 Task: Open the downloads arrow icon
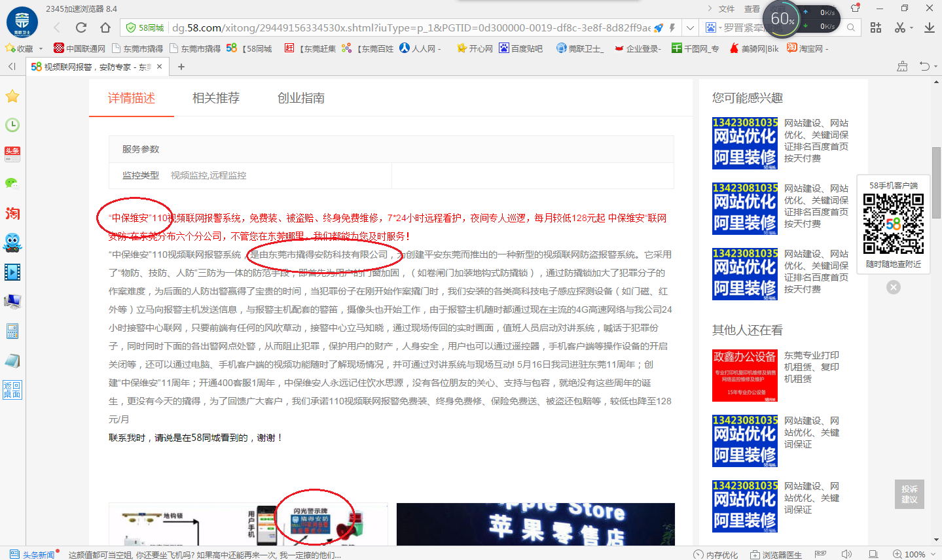coord(929,27)
